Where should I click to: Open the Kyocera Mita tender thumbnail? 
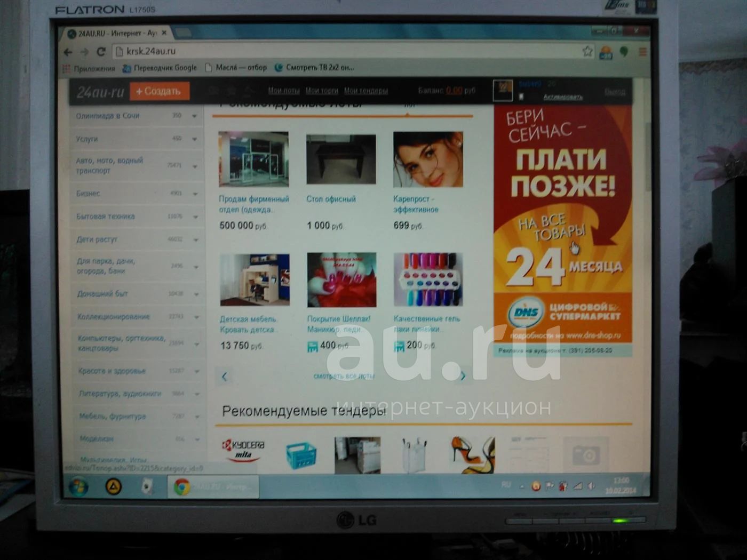(242, 451)
